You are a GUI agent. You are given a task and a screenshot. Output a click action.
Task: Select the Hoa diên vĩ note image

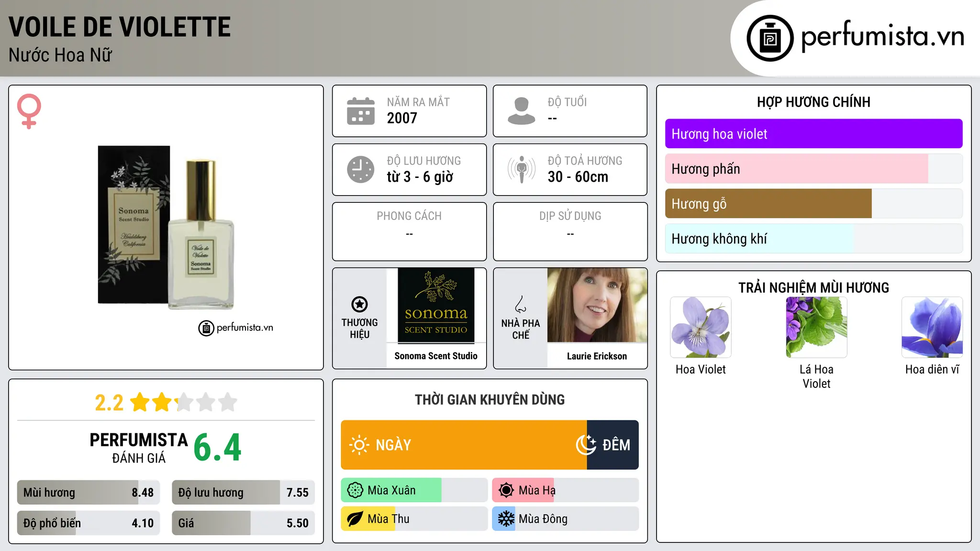tap(932, 327)
